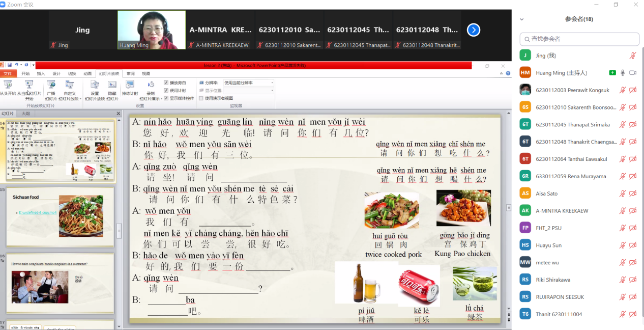Click the 从头开始 slideshow icon
Image resolution: width=644 pixels, height=330 pixels.
tap(8, 85)
